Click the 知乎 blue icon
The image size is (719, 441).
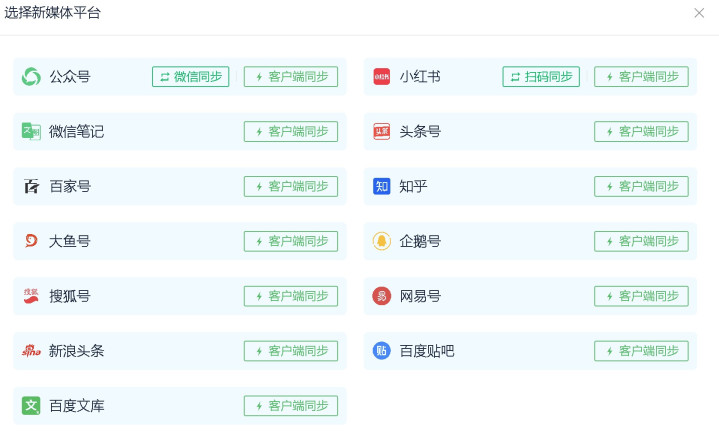[382, 187]
